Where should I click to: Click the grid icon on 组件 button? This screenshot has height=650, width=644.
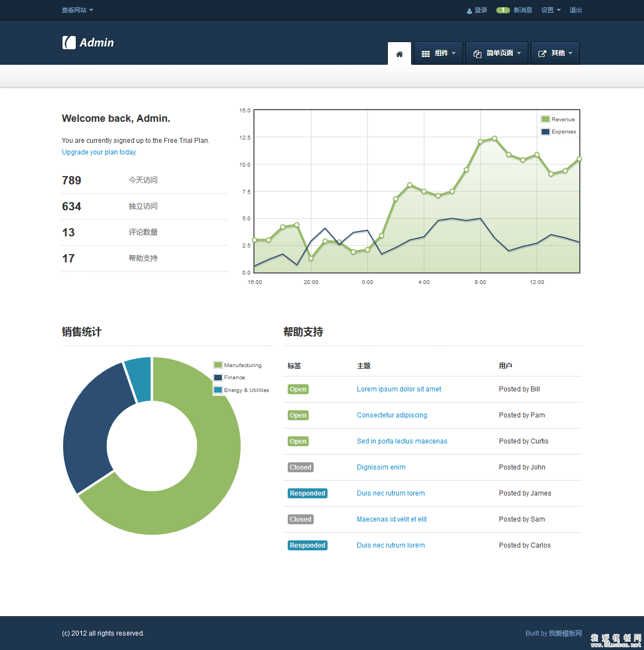click(x=425, y=54)
